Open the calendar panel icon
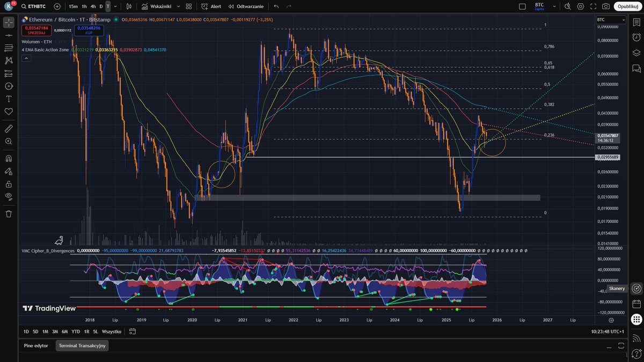Viewport: 644px width, 362px height. 636,304
